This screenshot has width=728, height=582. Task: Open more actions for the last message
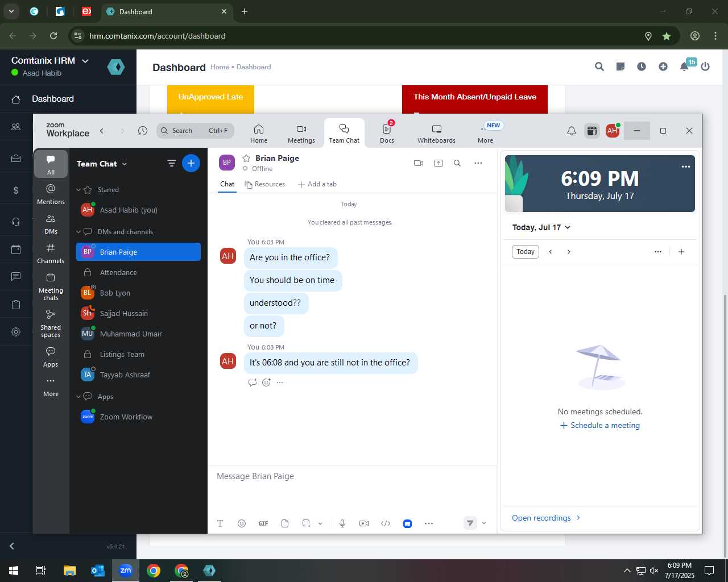pyautogui.click(x=280, y=383)
